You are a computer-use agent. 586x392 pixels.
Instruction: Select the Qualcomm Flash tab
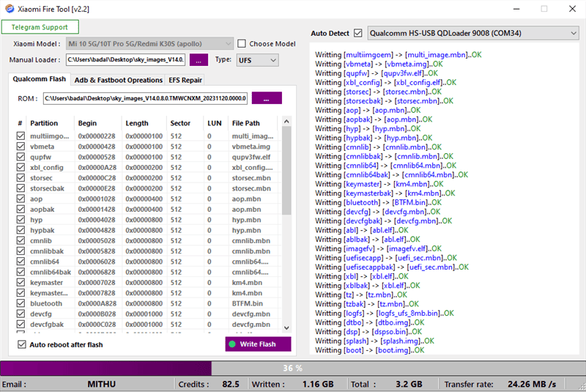tap(40, 79)
